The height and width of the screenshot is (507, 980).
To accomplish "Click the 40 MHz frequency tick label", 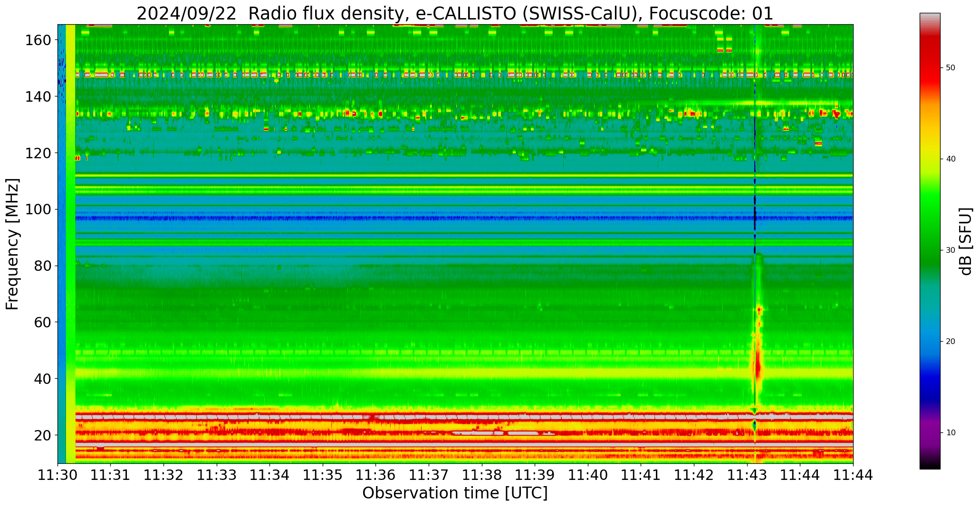I will [43, 379].
